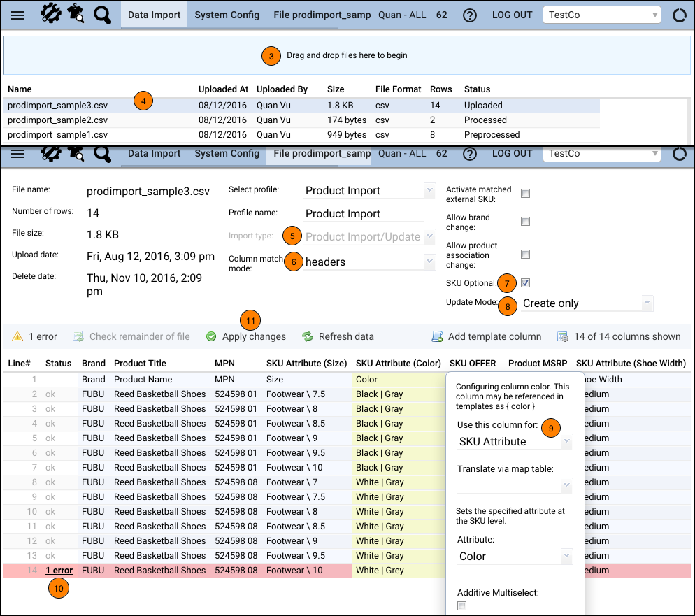Screen dimensions: 695x616
Task: Select the tools configuration icon in the toolbar
Action: 50,14
